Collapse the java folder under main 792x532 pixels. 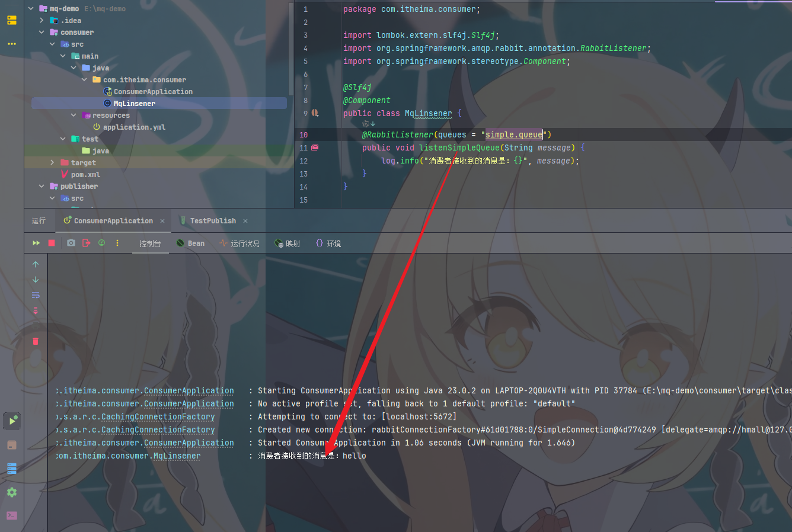(x=74, y=68)
